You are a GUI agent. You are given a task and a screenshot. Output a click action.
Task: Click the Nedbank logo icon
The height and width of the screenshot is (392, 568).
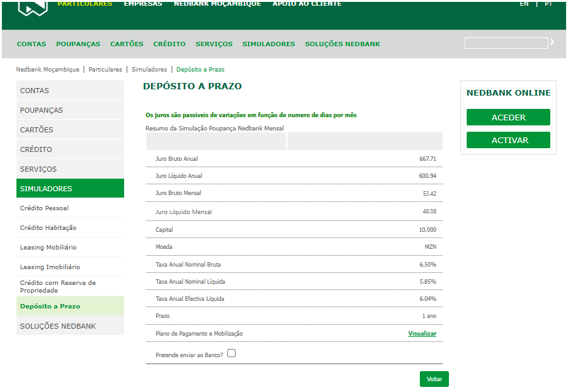[32, 9]
